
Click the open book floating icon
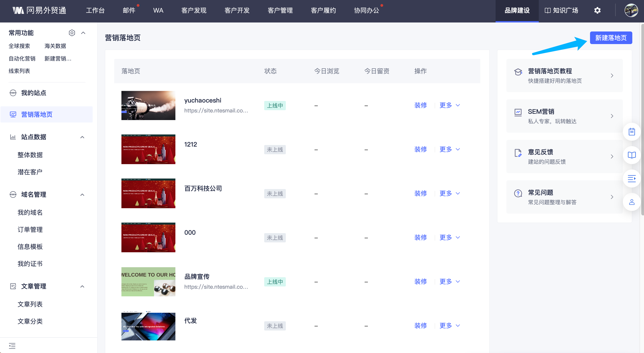(631, 155)
